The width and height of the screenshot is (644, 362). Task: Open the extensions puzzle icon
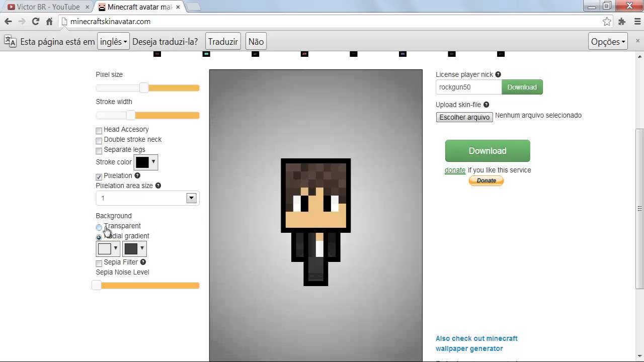(x=622, y=22)
